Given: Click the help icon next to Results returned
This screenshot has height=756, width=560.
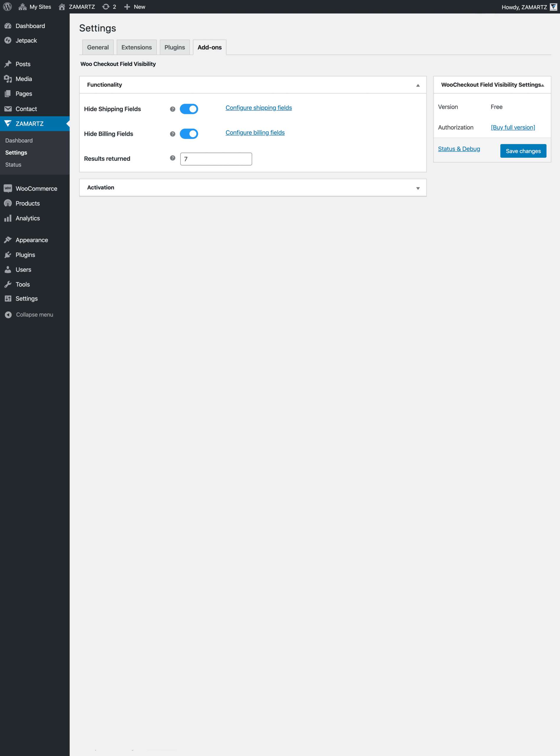Looking at the screenshot, I should 172,158.
